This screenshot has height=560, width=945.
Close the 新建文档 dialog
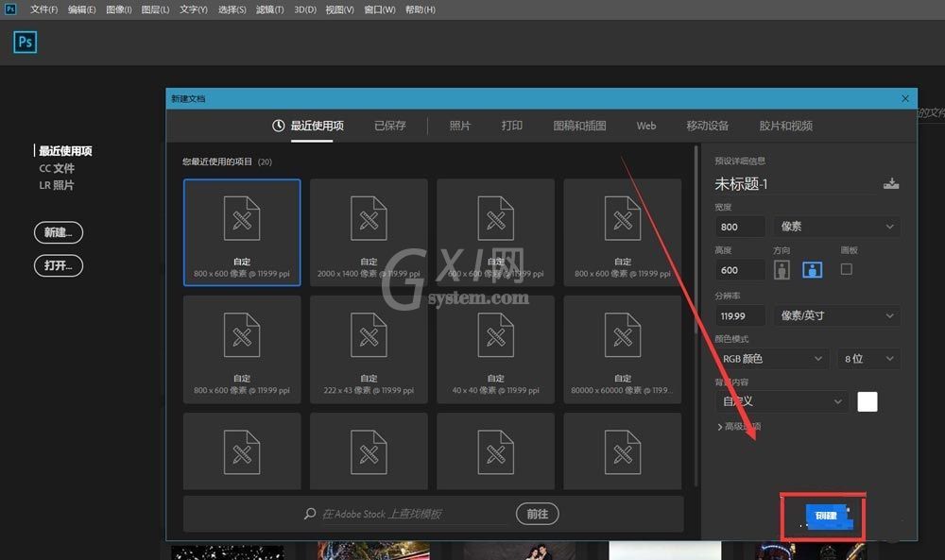(904, 98)
